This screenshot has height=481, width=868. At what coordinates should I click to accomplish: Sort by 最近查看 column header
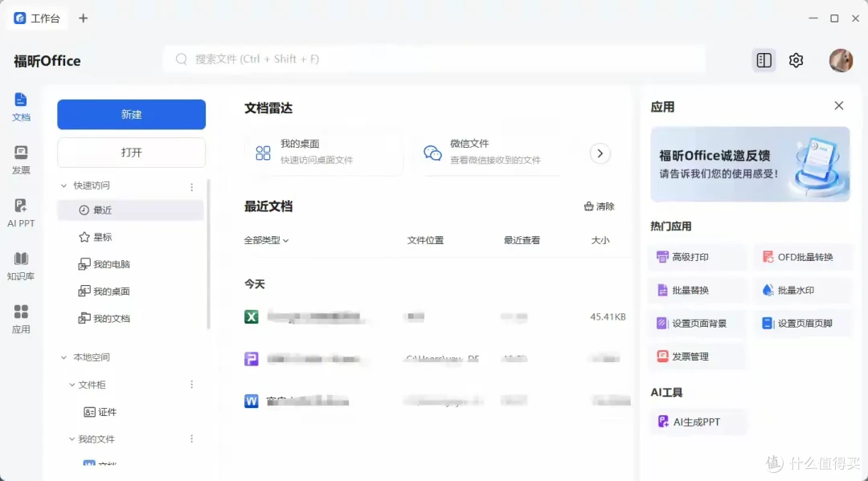click(522, 241)
